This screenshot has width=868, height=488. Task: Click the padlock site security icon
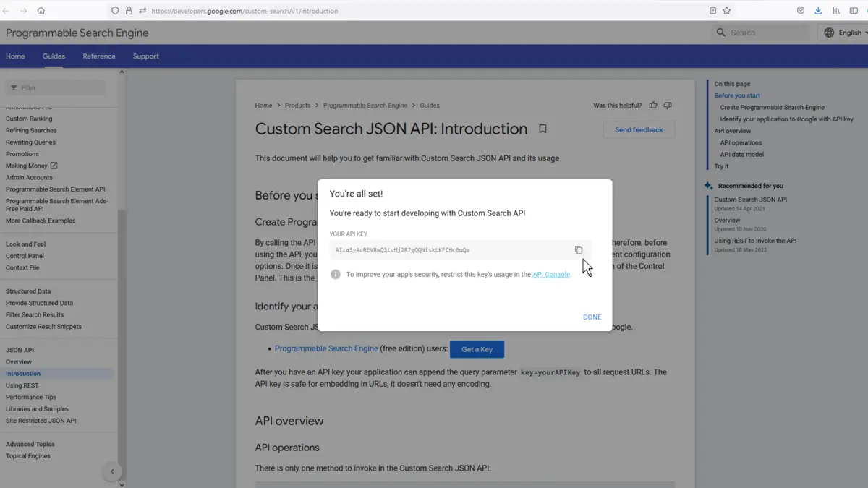[129, 11]
